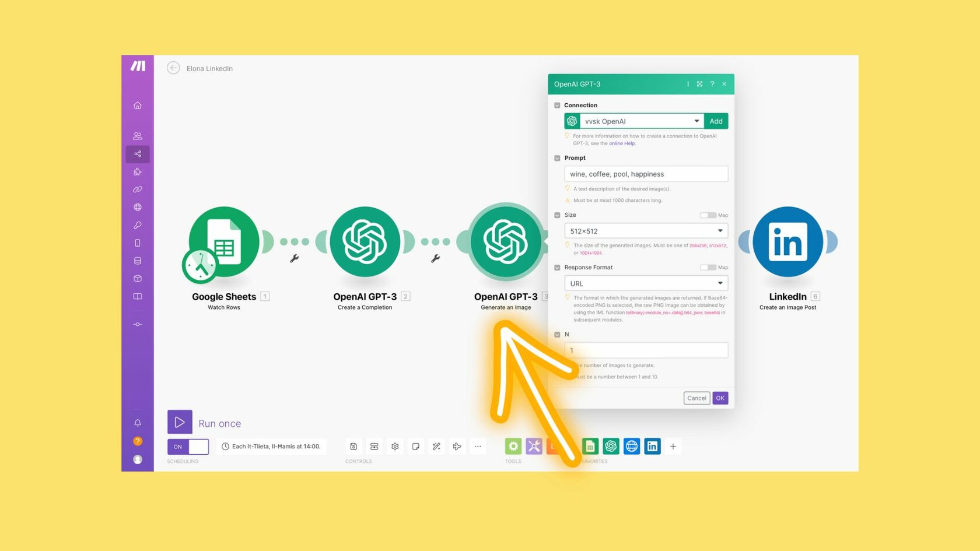This screenshot has width=980, height=551.
Task: Open Google Sheets schedule clock badge
Action: pos(199,266)
